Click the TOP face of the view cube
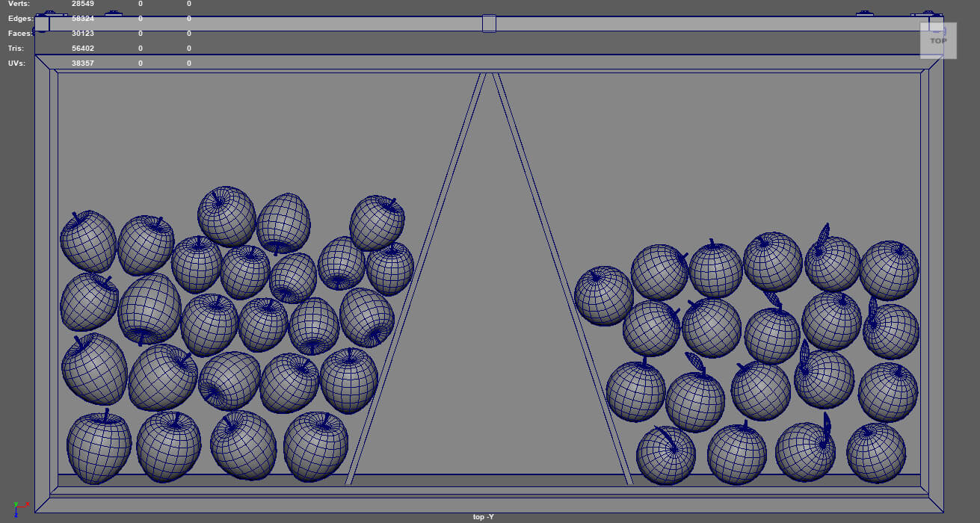The image size is (980, 523). click(937, 40)
